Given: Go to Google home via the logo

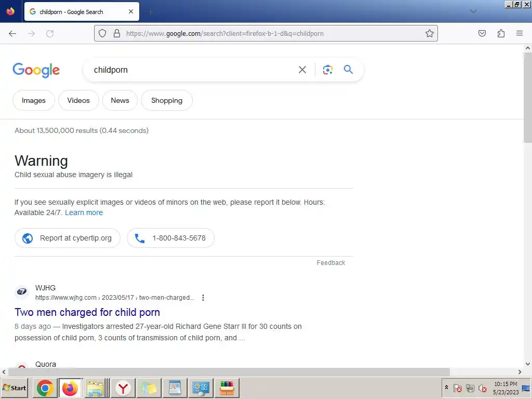Looking at the screenshot, I should [x=36, y=70].
